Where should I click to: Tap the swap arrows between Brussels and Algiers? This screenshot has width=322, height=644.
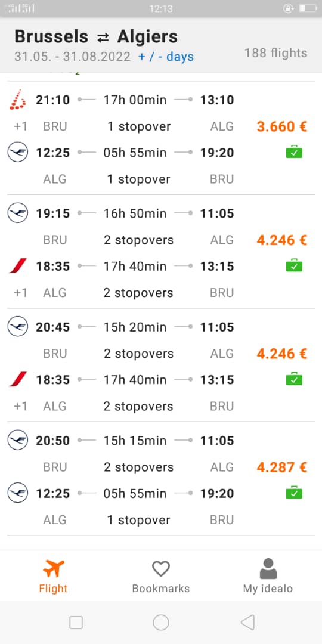pos(103,38)
